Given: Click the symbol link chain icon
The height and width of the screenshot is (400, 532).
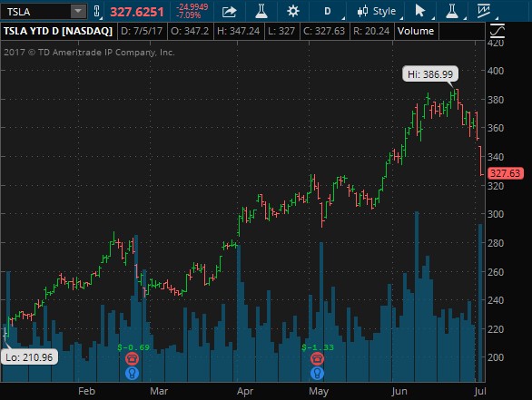Looking at the screenshot, I should coord(97,12).
